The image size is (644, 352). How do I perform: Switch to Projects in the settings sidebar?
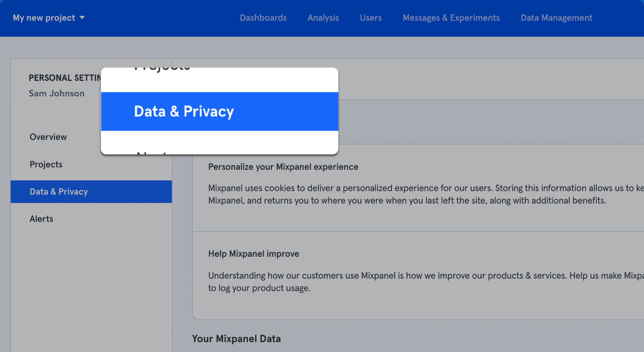46,164
